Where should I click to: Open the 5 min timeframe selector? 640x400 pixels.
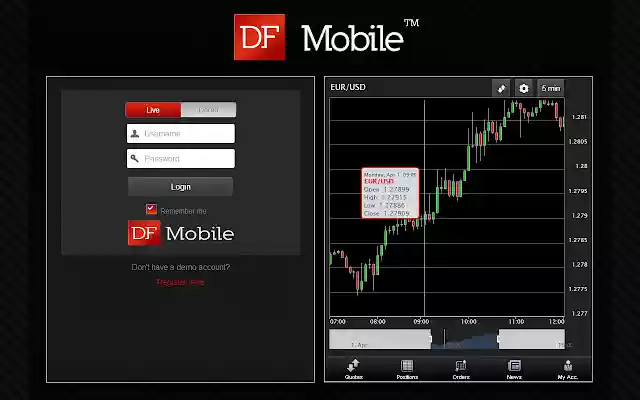551,88
